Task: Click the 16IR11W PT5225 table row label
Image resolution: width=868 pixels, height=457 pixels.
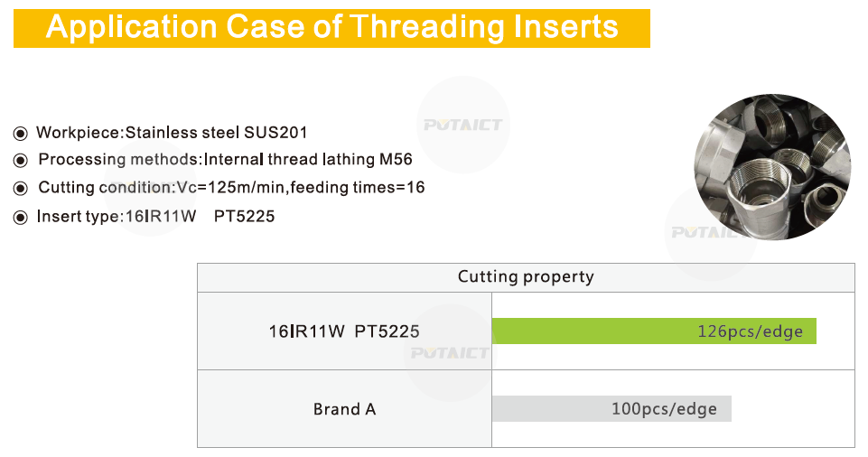Action: click(344, 331)
